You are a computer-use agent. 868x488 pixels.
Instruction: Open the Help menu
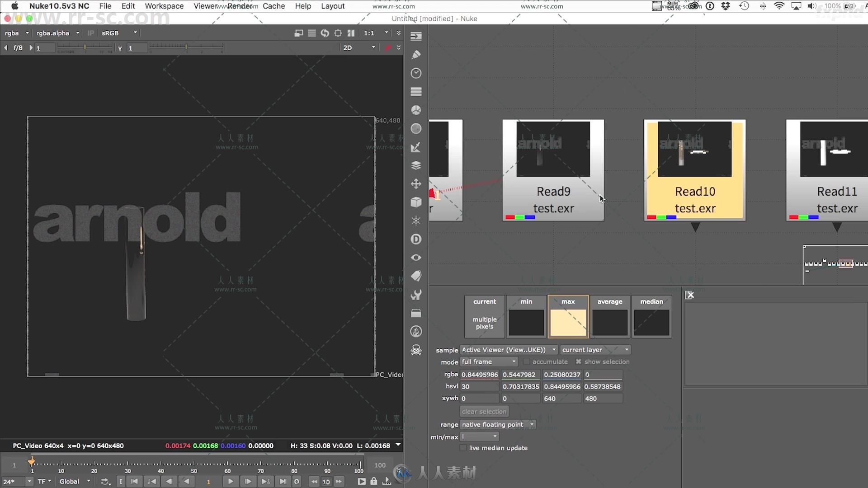click(303, 6)
